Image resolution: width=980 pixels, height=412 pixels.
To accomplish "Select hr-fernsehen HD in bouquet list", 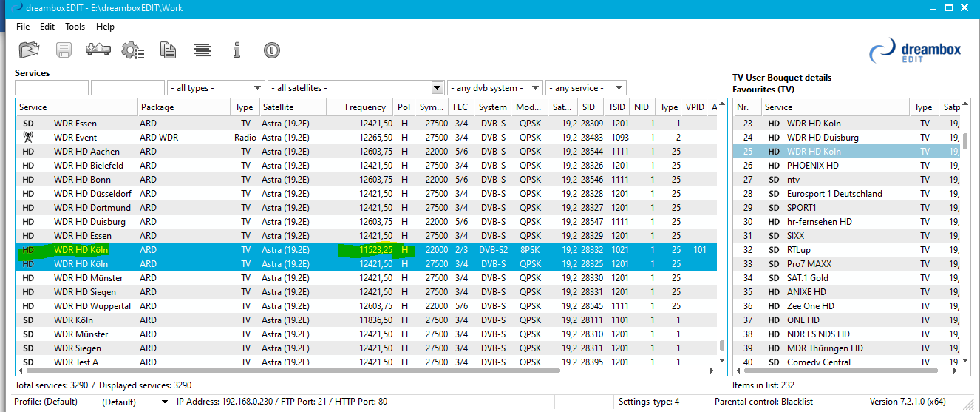I will [x=847, y=222].
